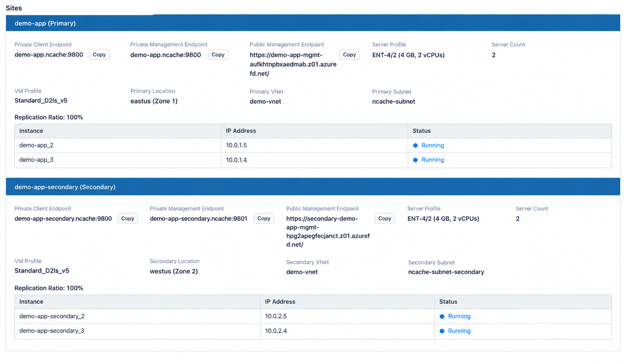The image size is (627, 364).
Task: Click primary Private Client Endpoint value demo-app.ncache:9800
Action: pyautogui.click(x=49, y=54)
